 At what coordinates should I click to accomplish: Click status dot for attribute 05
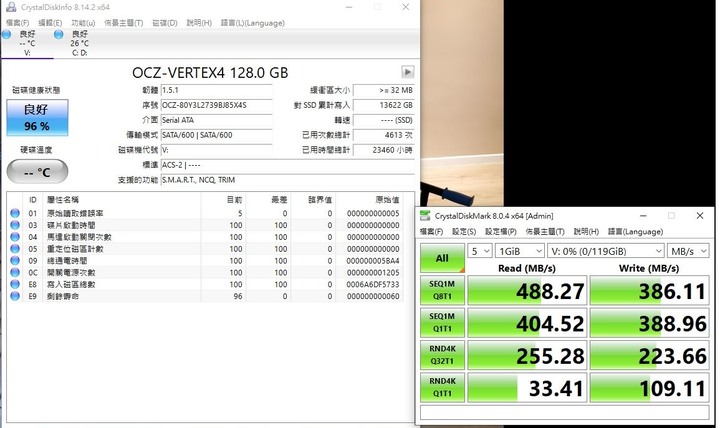click(15, 249)
